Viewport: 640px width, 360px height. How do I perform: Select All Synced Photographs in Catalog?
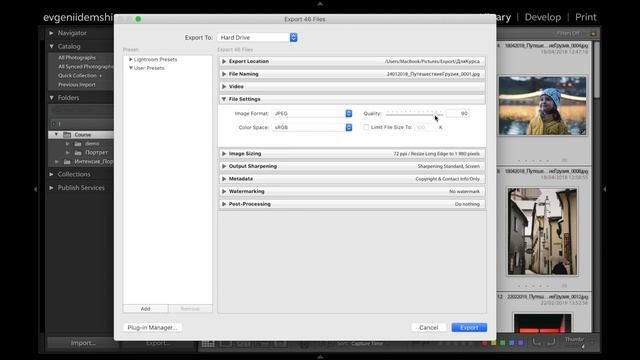[x=86, y=67]
